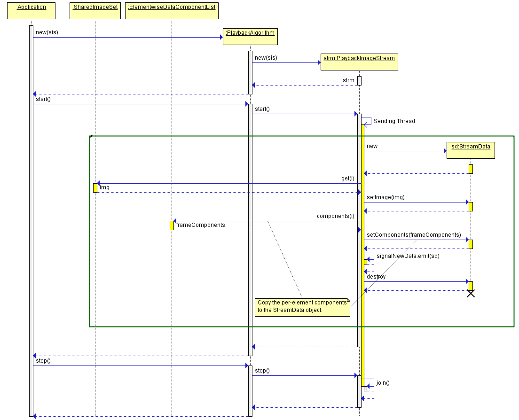The image size is (519, 420).
Task: Click the join() self-call label
Action: click(x=383, y=383)
